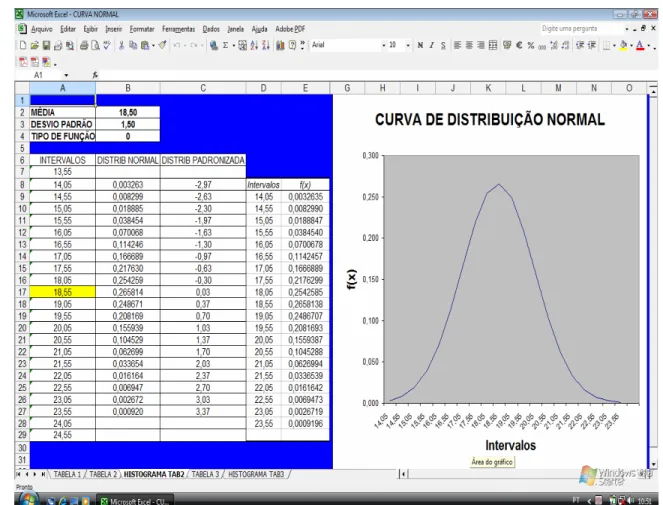
Task: Click the vertical scrollbar up arrow
Action: [653, 91]
